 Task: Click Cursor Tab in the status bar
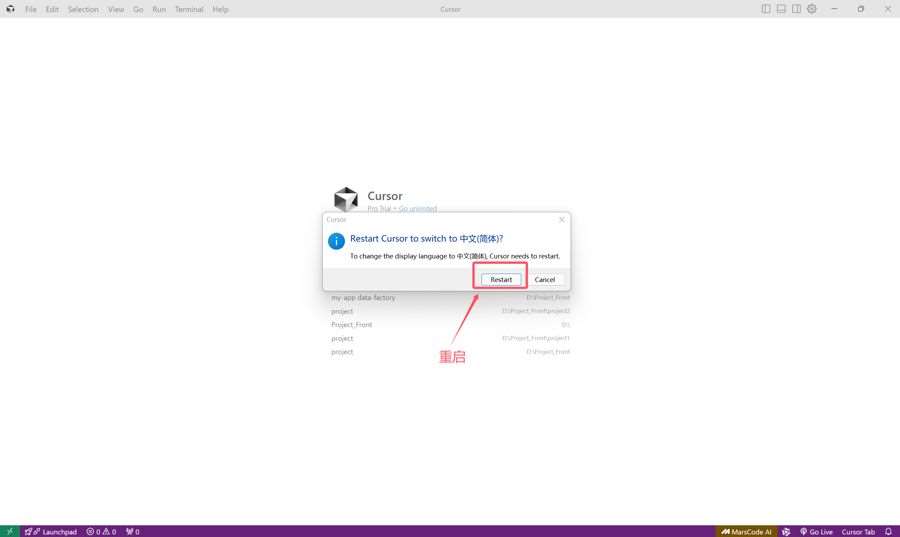(858, 531)
